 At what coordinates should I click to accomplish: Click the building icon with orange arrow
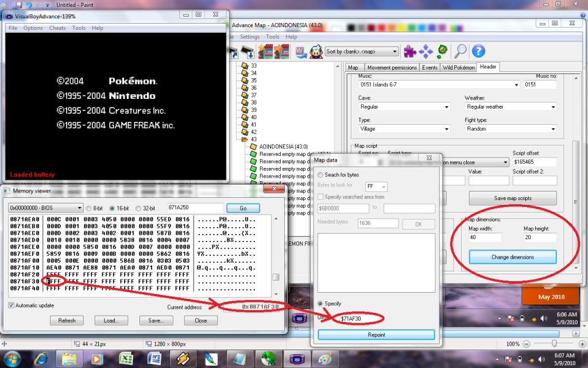click(281, 51)
